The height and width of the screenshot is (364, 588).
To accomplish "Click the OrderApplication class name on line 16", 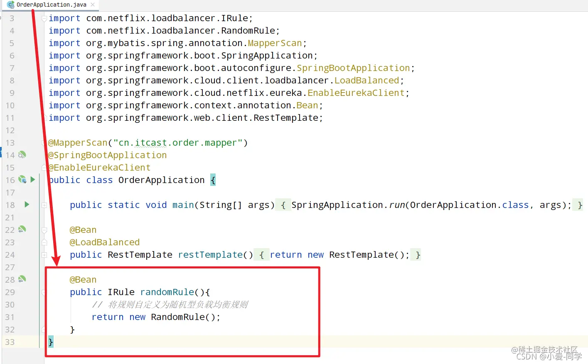I will click(x=162, y=180).
